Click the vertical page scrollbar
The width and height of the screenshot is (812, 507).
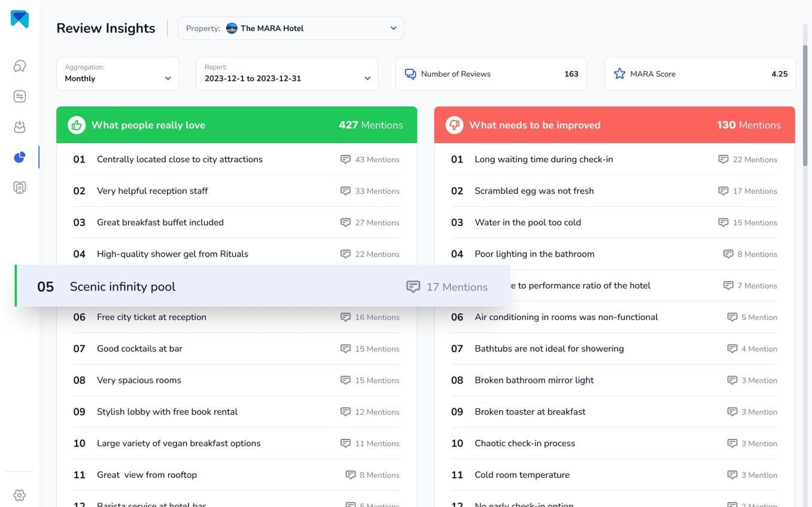pyautogui.click(x=805, y=96)
